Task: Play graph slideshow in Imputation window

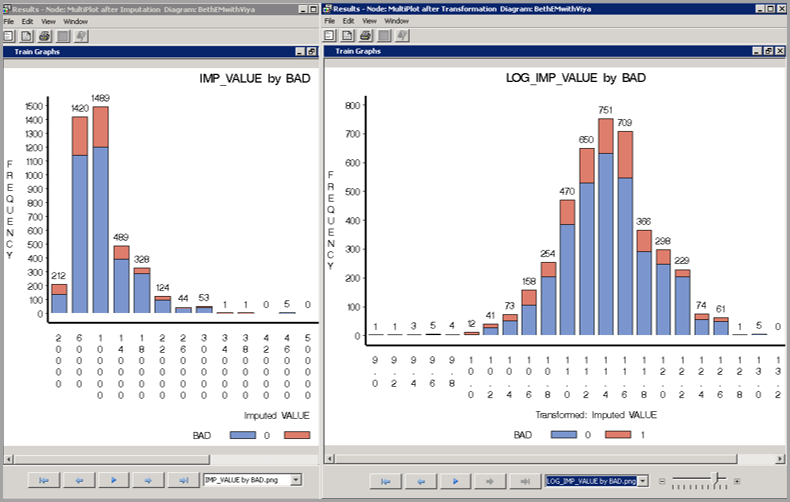Action: (113, 480)
